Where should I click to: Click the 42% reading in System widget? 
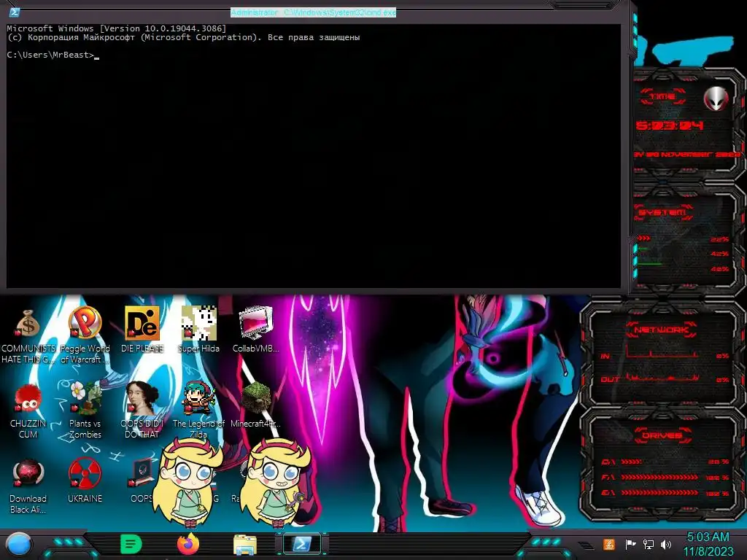coord(720,254)
